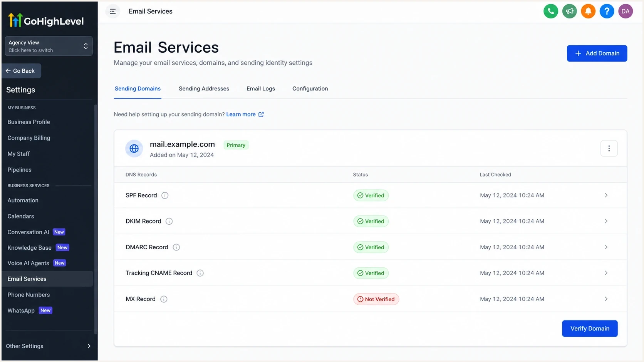This screenshot has width=644, height=362.
Task: Go to My Staff settings
Action: click(18, 154)
